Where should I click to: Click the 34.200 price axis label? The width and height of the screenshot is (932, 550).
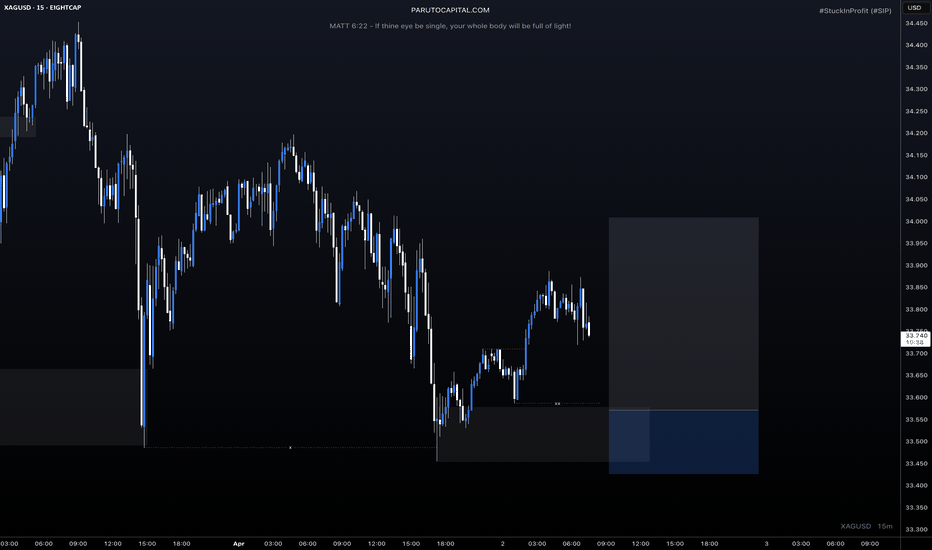[x=916, y=133]
